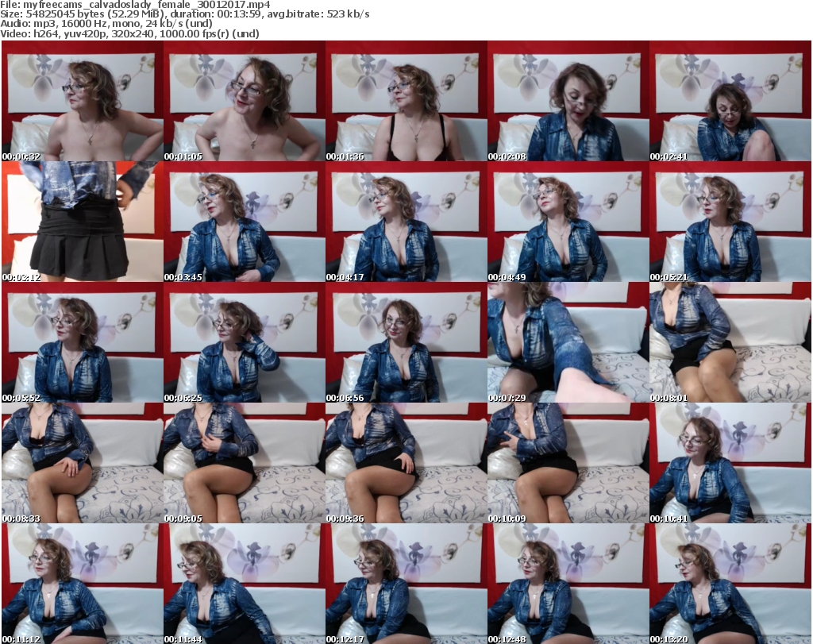Open the thumbnail stamped 00:07:29
Screen dimensions: 813x644
(x=568, y=342)
